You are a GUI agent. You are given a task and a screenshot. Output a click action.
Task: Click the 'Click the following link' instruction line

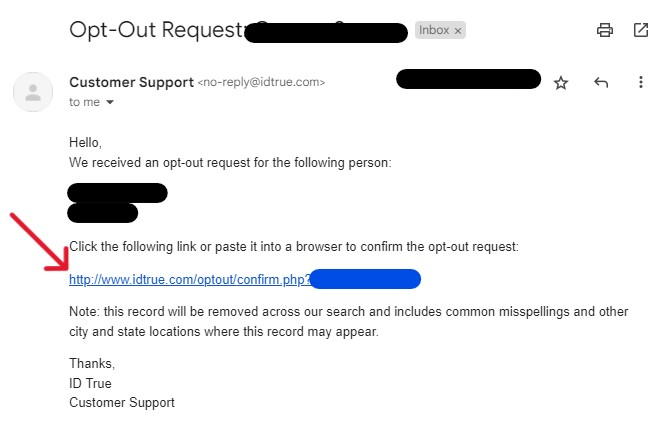(x=294, y=247)
